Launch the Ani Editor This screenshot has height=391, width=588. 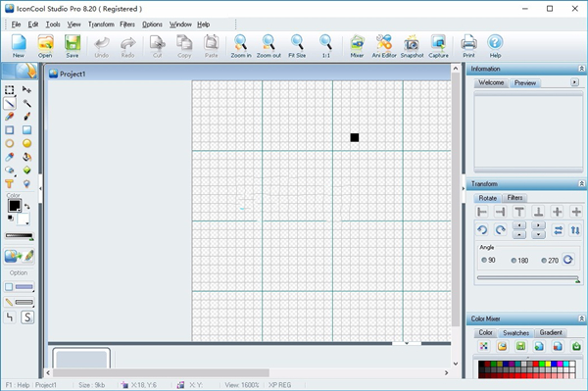coord(384,46)
